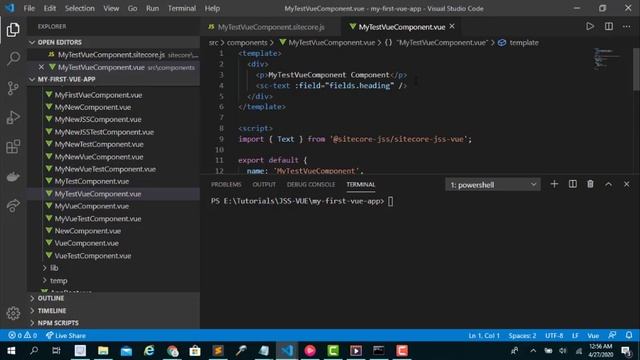
Task: Click the feedback icon in status bar
Action: click(612, 336)
